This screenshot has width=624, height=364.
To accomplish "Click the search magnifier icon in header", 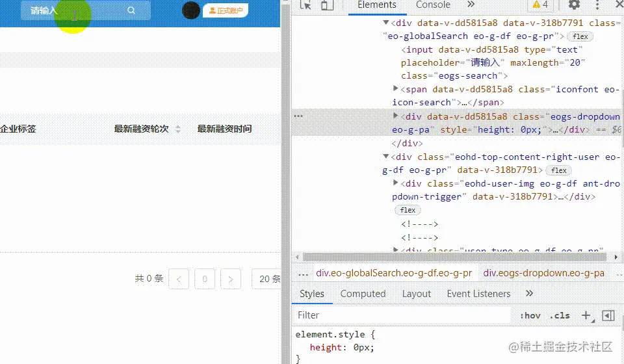I will coord(131,10).
